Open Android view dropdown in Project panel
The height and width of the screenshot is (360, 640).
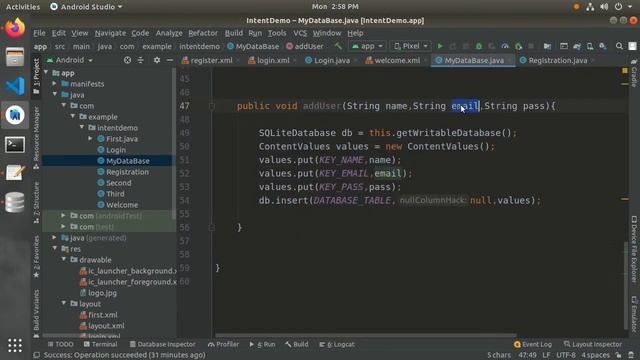(x=70, y=60)
